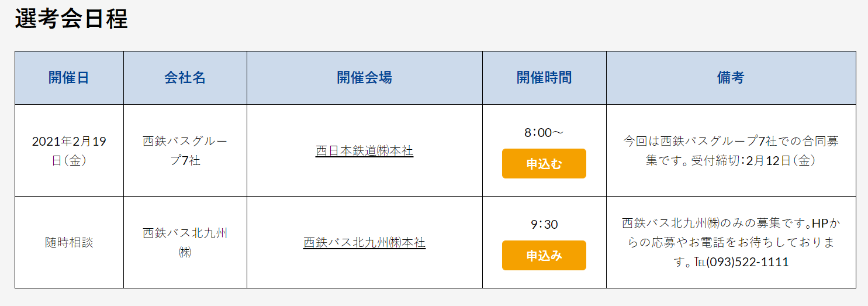Click the 開催時間 column header
The height and width of the screenshot is (306, 868).
click(544, 78)
